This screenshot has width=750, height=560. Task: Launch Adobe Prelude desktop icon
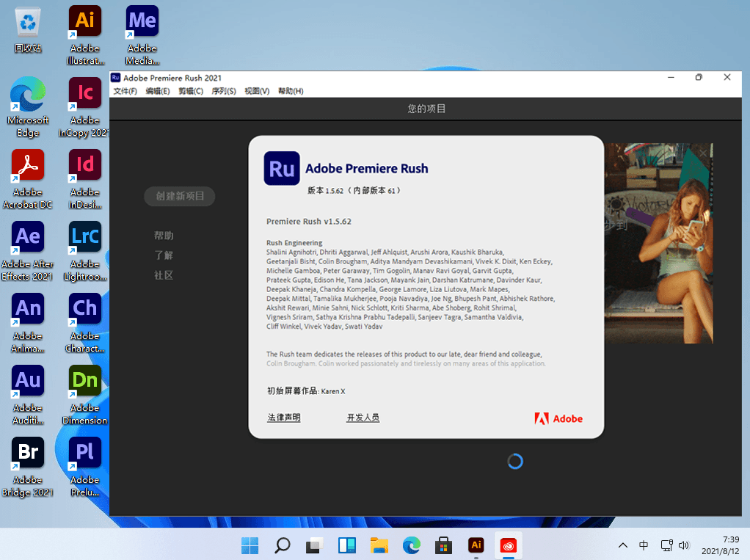tap(85, 468)
